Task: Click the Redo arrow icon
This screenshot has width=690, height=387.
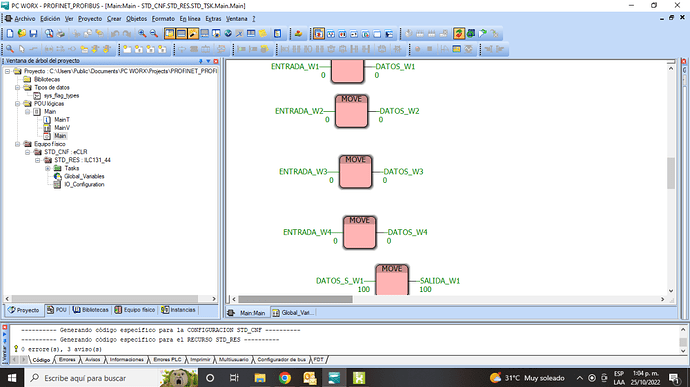Action: 127,33
